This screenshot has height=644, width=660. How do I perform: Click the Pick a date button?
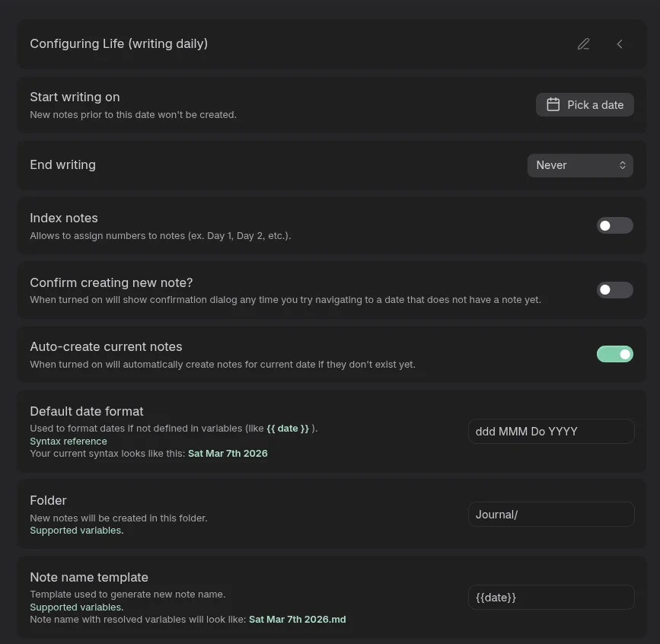(x=585, y=104)
